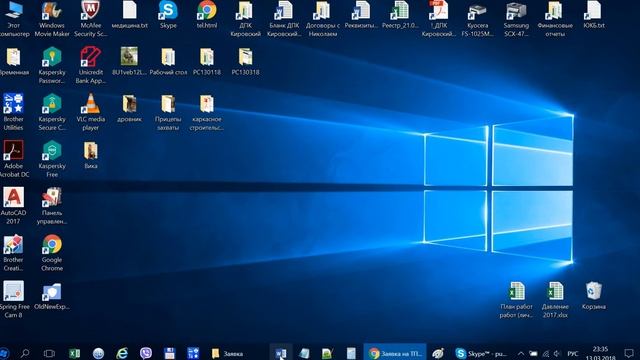Select the Прицепы захваты folder
This screenshot has width=640, height=360.
point(168,113)
